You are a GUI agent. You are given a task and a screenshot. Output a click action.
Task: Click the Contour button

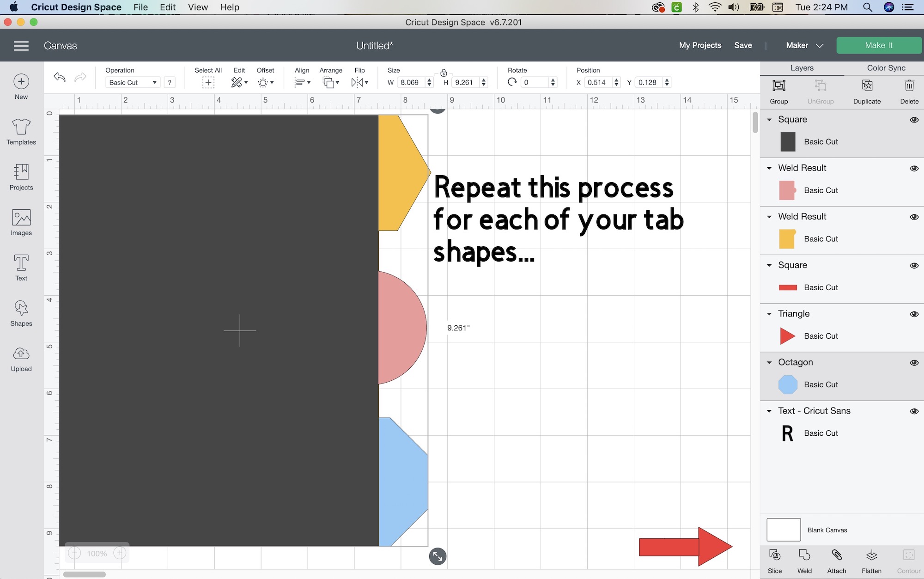[x=909, y=561]
